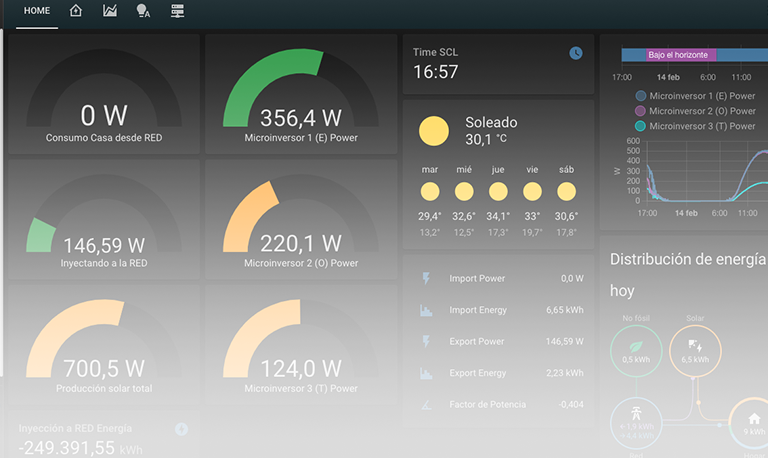Click the grid pylon energy circle
Viewport: 768px width, 458px height.
tap(636, 423)
